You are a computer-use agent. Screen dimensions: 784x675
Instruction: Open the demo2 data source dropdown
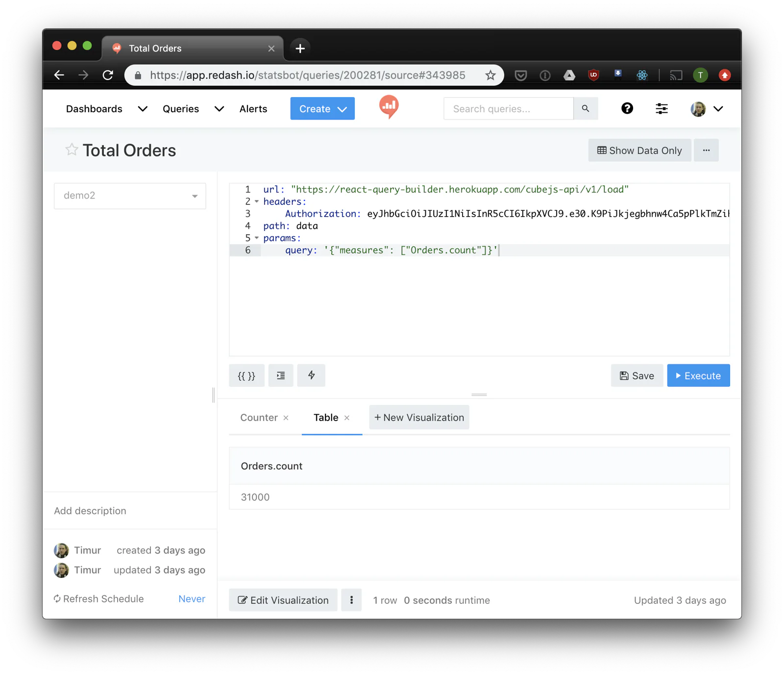click(129, 196)
